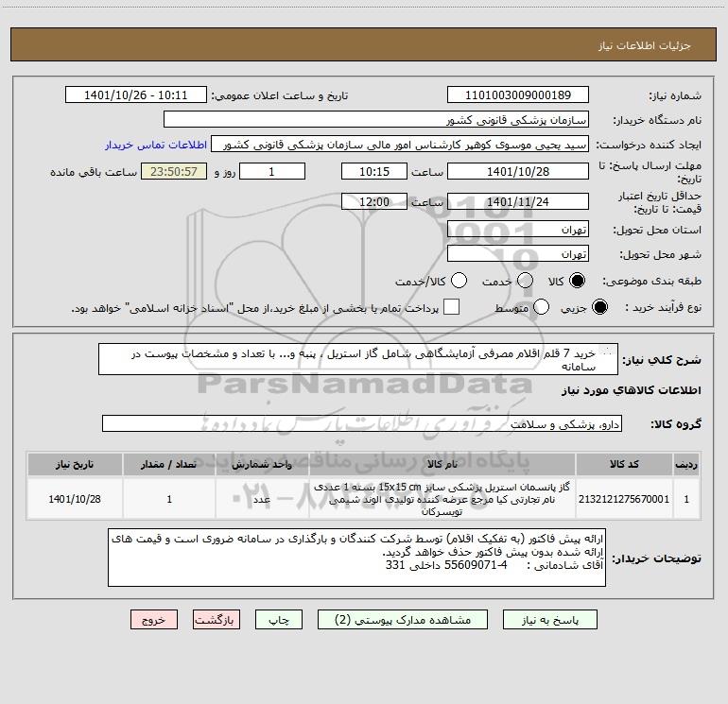Image resolution: width=728 pixels, height=704 pixels.
Task: Click the واحد شمارش column header
Action: click(262, 464)
